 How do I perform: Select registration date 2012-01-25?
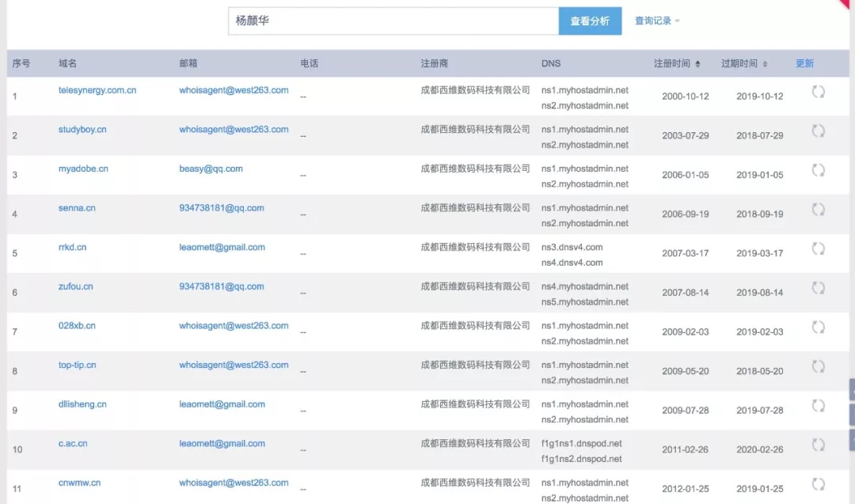(x=686, y=488)
